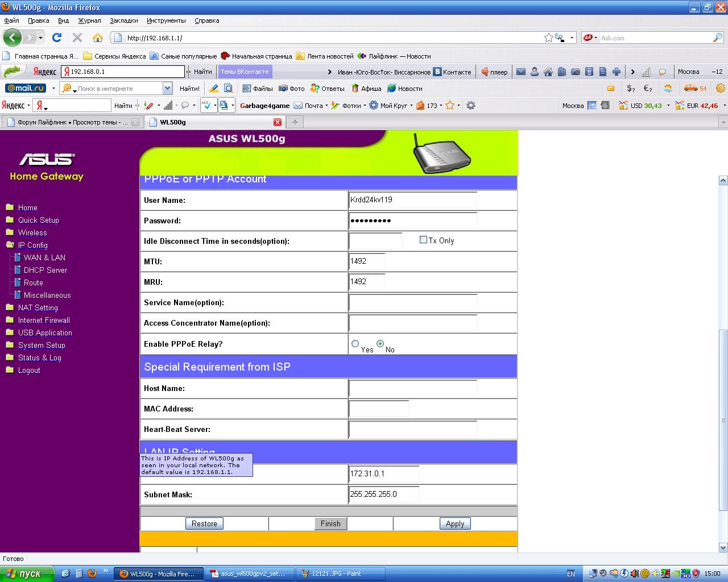The height and width of the screenshot is (582, 728).
Task: Click the Finish button
Action: tap(330, 523)
